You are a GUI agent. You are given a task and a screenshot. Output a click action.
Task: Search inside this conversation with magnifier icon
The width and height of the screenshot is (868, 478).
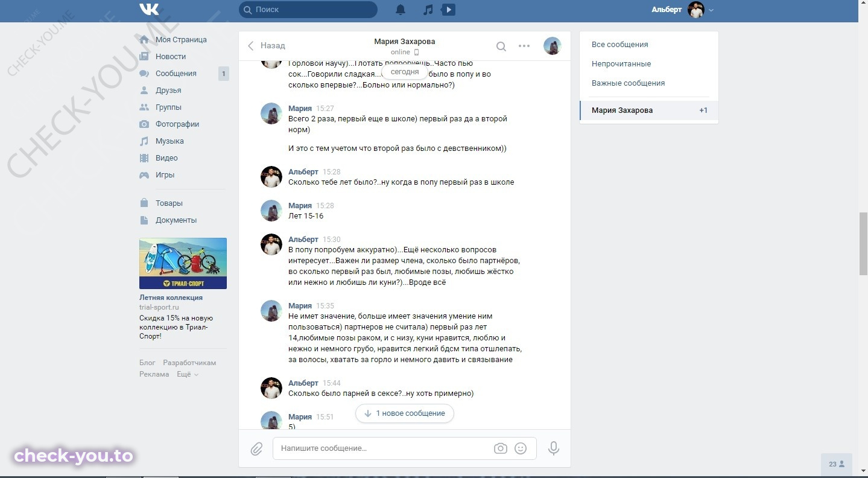click(x=501, y=46)
